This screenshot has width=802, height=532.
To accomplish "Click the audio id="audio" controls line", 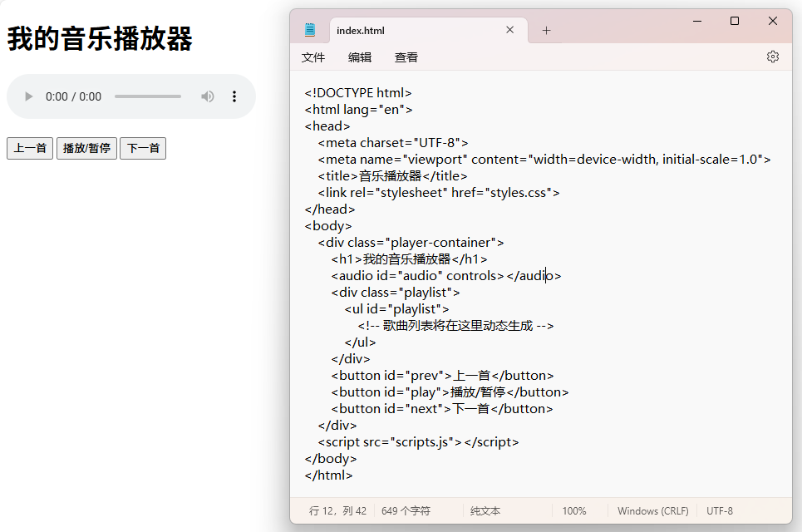I will click(x=446, y=276).
